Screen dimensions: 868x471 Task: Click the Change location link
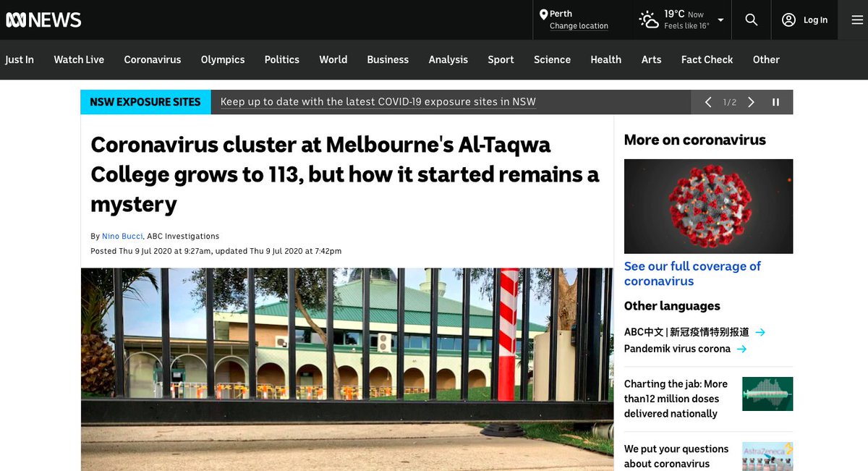(579, 26)
